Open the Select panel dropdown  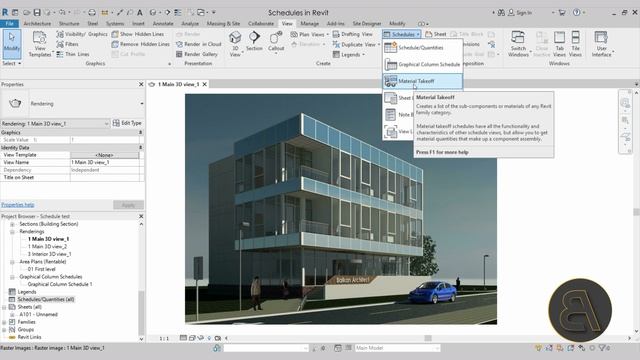[x=11, y=64]
